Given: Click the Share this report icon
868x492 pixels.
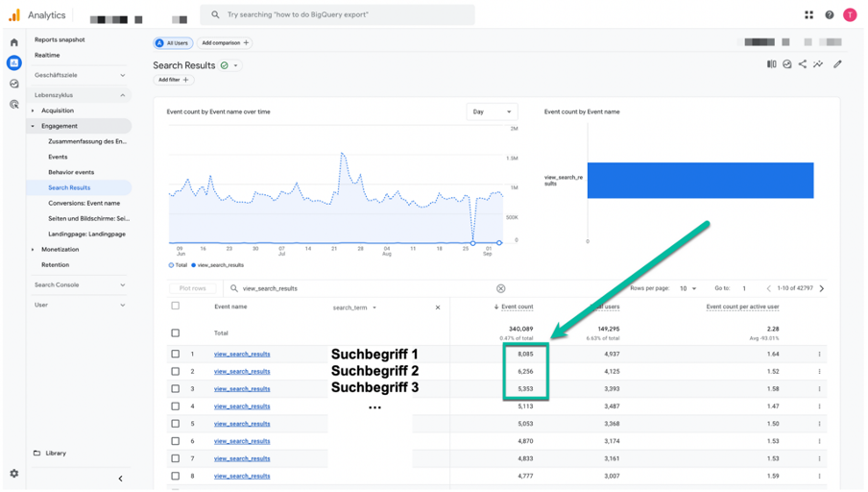Looking at the screenshot, I should (802, 64).
